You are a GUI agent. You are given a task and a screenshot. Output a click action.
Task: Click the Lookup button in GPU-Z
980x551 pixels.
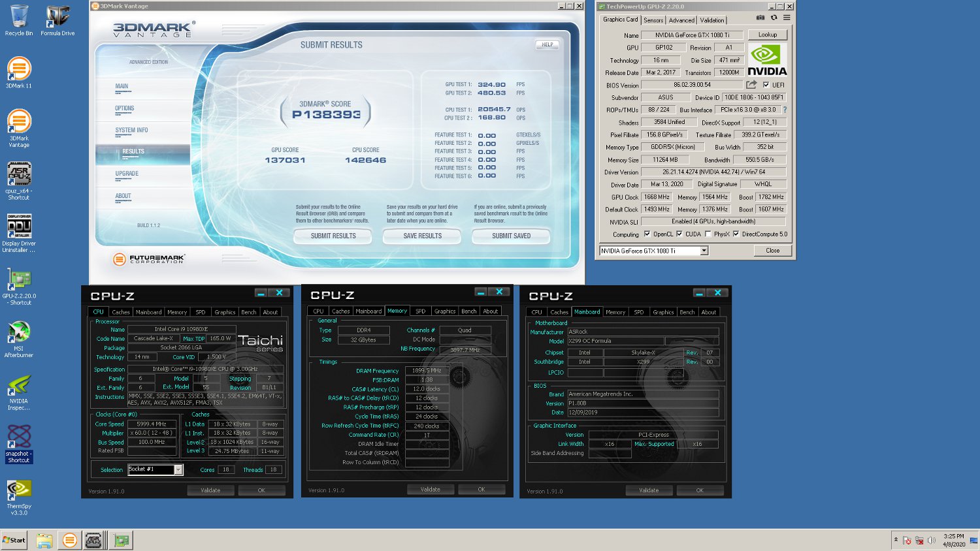coord(768,35)
